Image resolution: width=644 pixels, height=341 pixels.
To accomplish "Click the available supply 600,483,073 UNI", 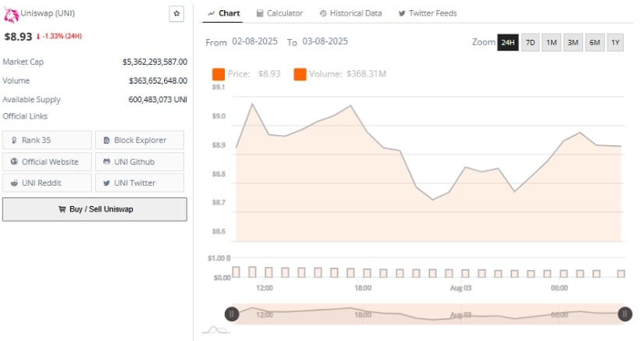I will [x=158, y=99].
